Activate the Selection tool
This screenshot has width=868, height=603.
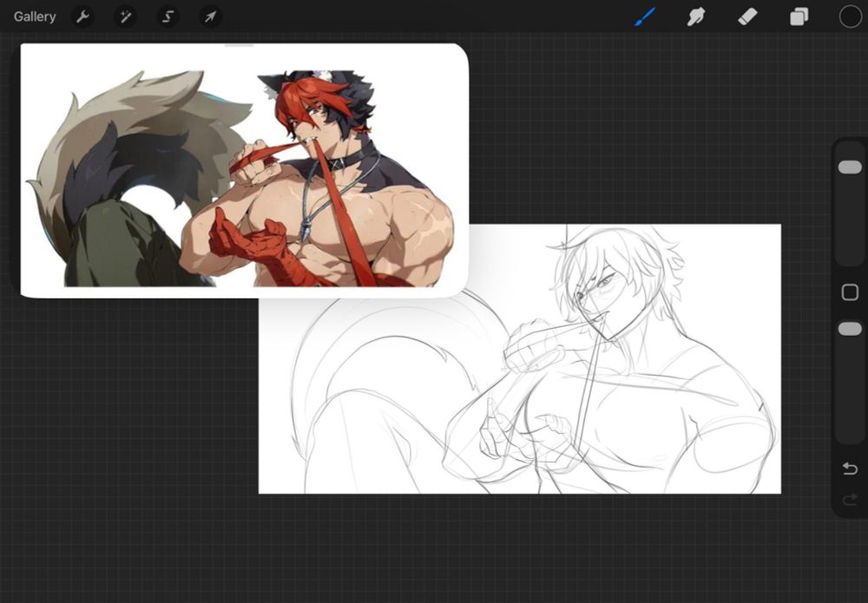(x=168, y=16)
